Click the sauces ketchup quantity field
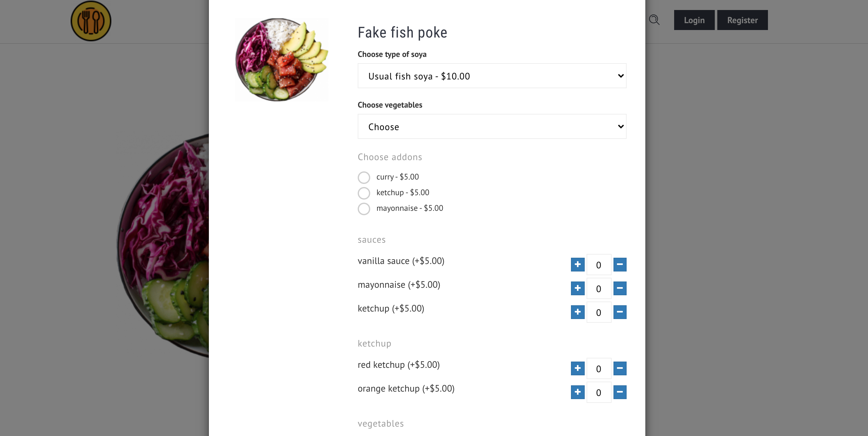This screenshot has height=436, width=868. pos(599,312)
